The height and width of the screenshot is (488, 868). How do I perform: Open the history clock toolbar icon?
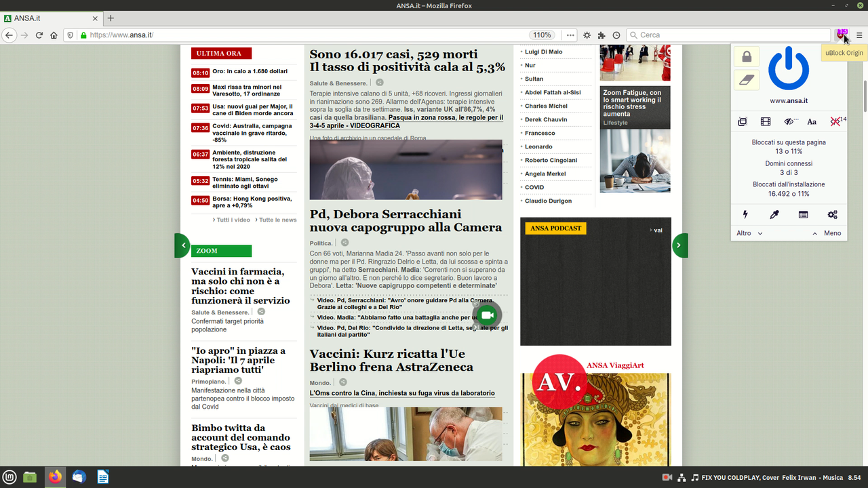pyautogui.click(x=616, y=35)
